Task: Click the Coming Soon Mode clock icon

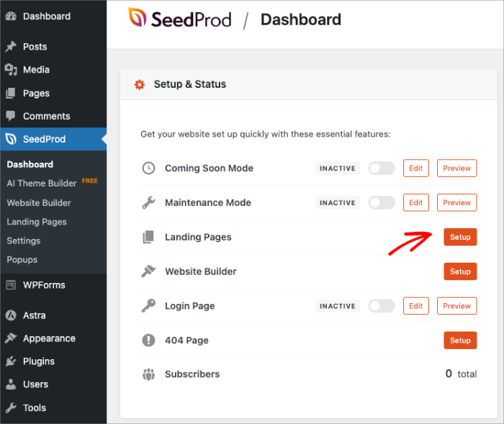Action: 148,168
